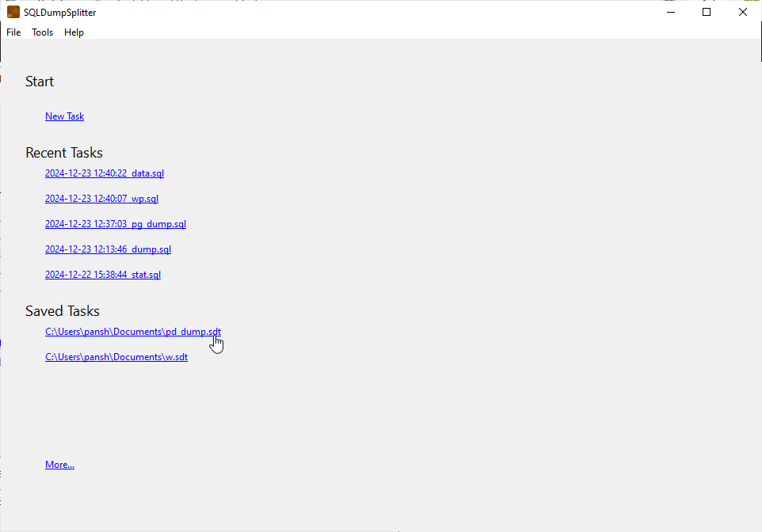Start a New Task

(64, 116)
